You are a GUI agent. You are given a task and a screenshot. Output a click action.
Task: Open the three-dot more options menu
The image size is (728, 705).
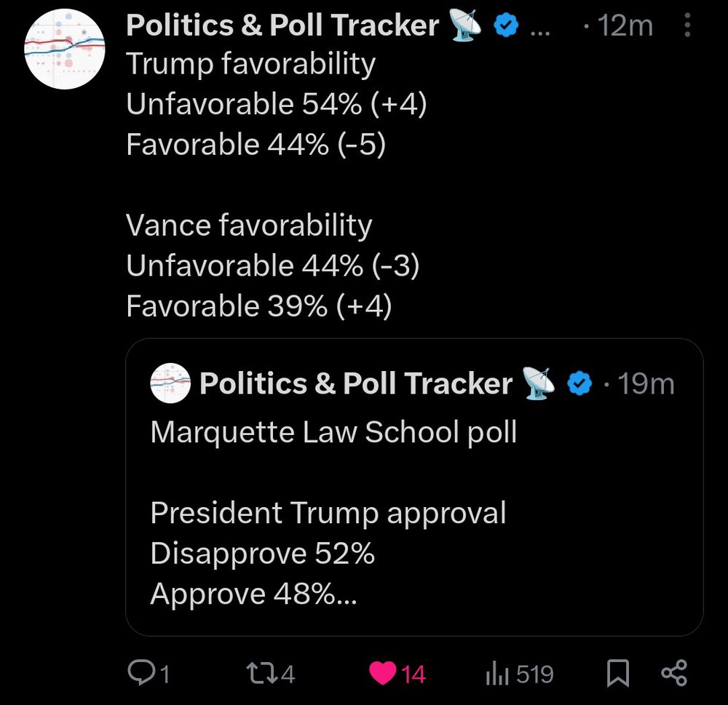[x=688, y=27]
